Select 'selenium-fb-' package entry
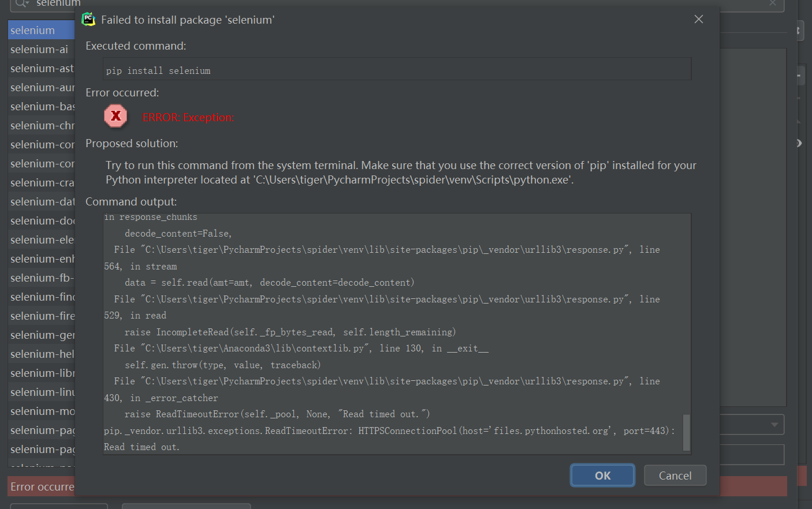The height and width of the screenshot is (509, 812). pyautogui.click(x=41, y=278)
